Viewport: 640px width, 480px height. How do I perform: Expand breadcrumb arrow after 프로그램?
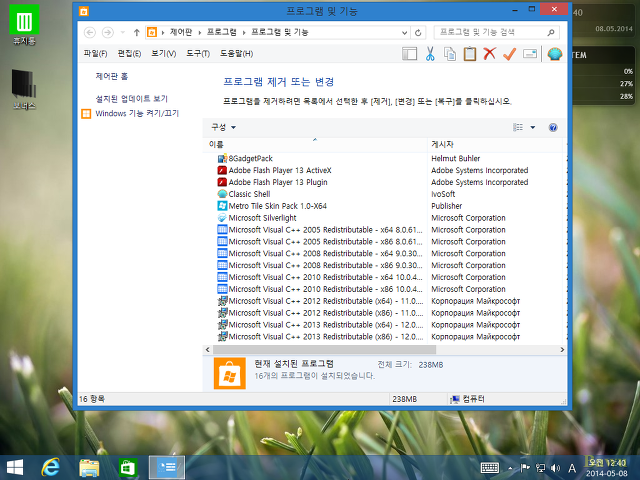pos(244,32)
